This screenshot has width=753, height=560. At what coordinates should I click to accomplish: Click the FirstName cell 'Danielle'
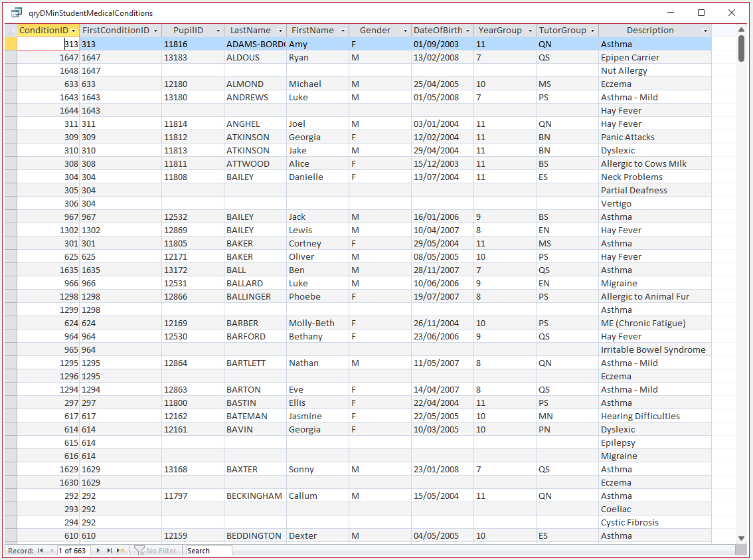pyautogui.click(x=317, y=177)
